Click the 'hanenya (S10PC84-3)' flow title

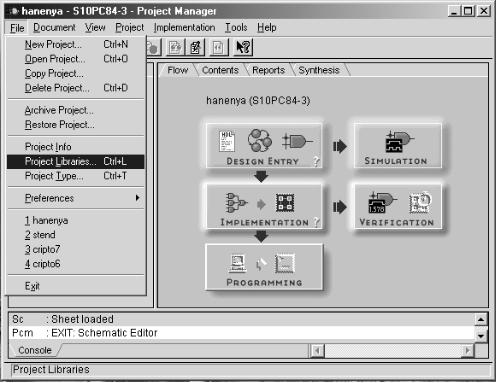258,100
